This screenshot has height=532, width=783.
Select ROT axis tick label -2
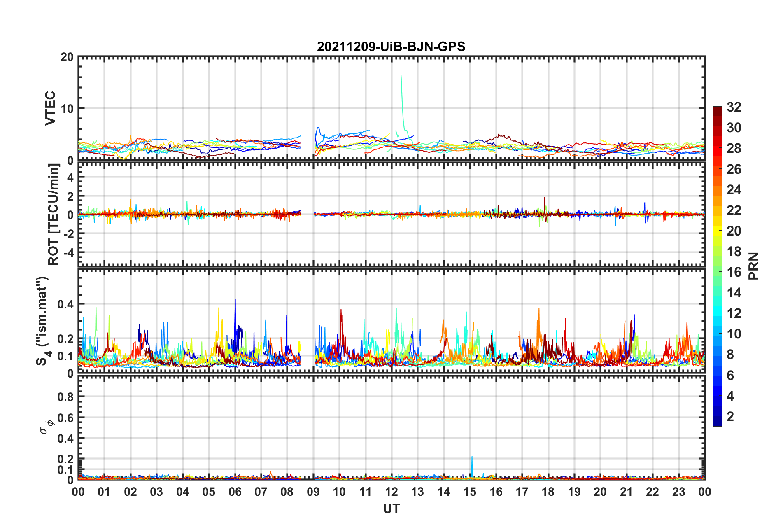(x=69, y=233)
